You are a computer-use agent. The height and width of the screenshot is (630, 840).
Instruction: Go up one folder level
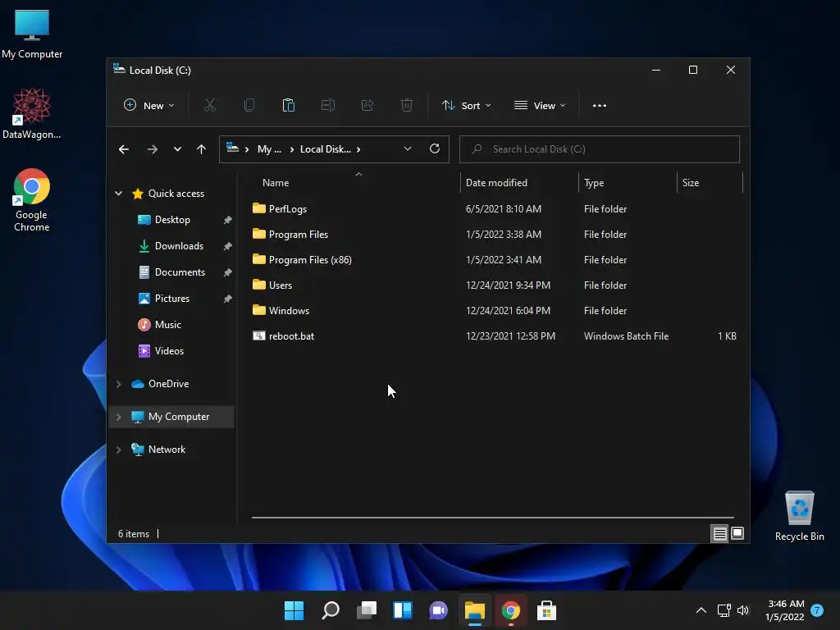(x=201, y=149)
